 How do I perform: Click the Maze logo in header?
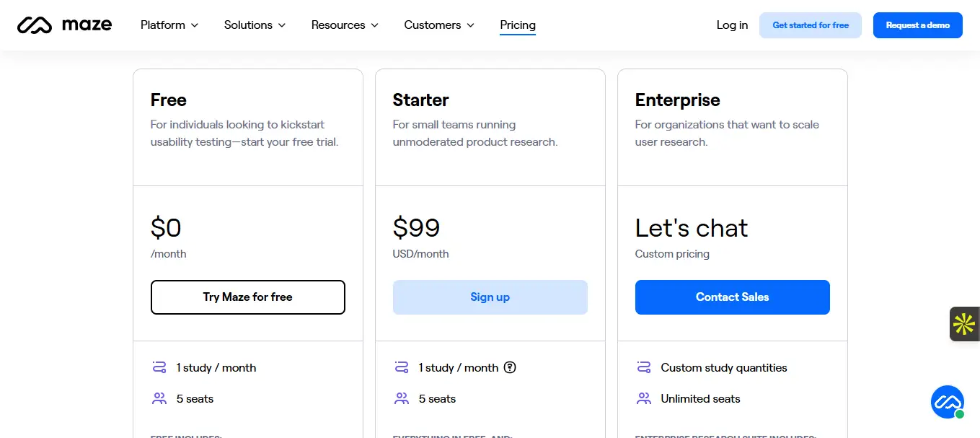click(64, 25)
